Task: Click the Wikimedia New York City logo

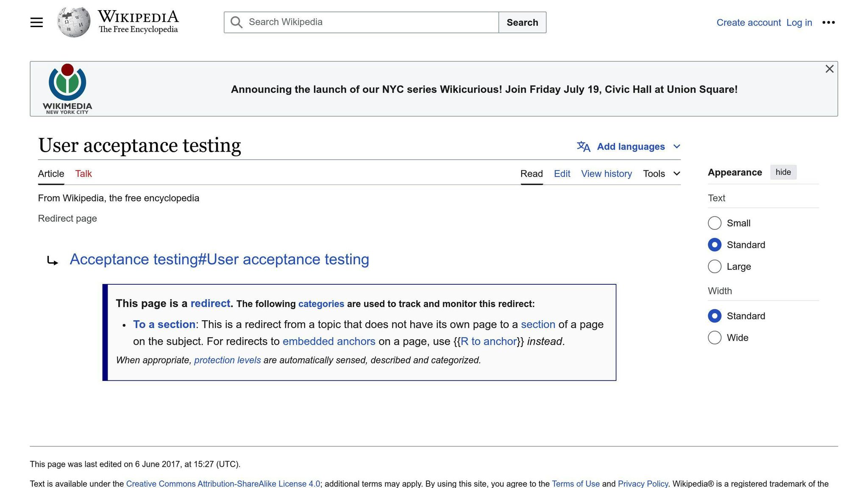Action: pos(67,89)
